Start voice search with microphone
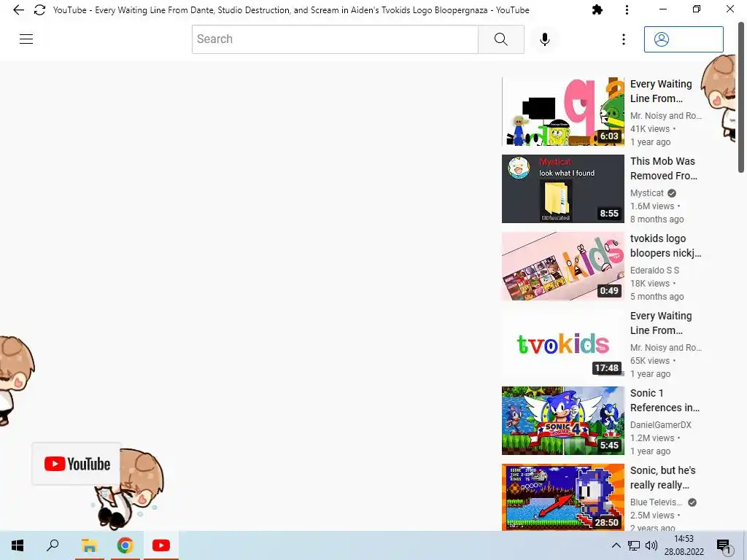The image size is (747, 560). (544, 39)
